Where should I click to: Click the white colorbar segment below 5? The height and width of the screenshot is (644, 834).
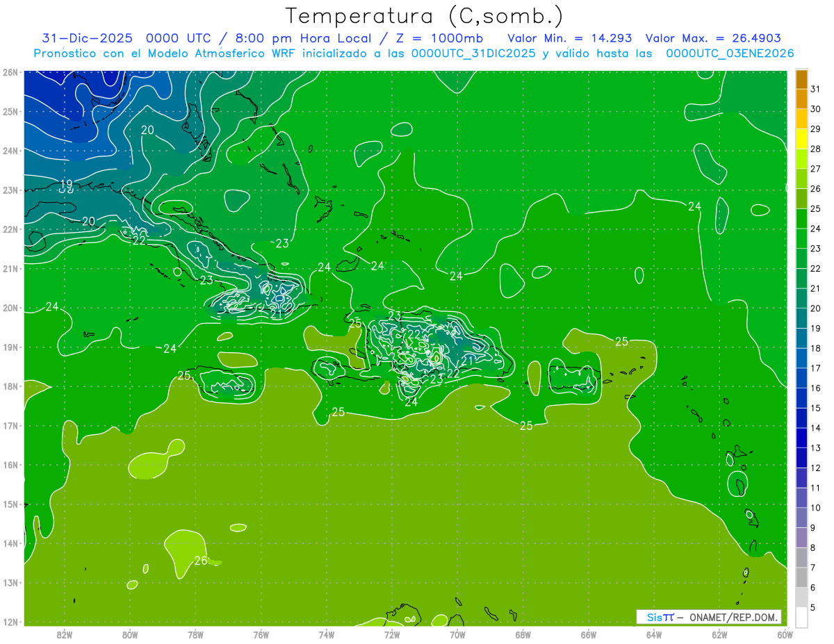click(x=801, y=617)
